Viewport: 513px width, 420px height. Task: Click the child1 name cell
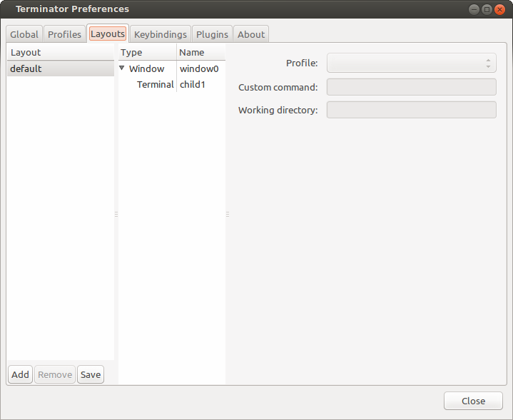tap(193, 84)
